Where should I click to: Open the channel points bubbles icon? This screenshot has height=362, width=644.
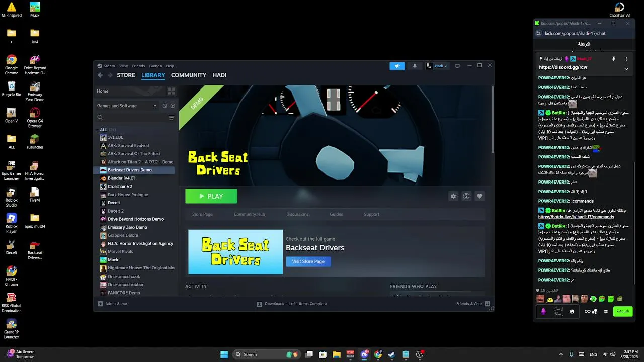(x=595, y=312)
